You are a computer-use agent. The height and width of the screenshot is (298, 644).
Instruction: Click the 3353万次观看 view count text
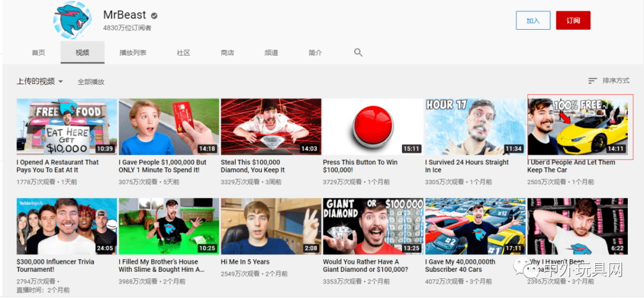(x=342, y=281)
